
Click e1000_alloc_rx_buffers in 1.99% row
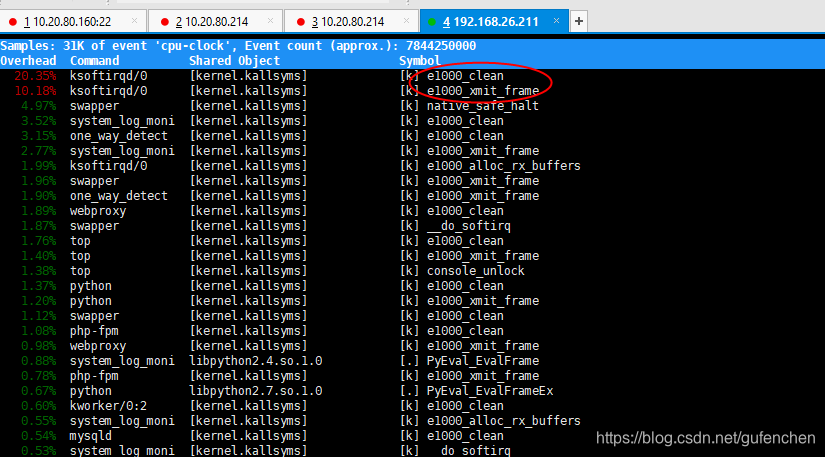coord(504,166)
